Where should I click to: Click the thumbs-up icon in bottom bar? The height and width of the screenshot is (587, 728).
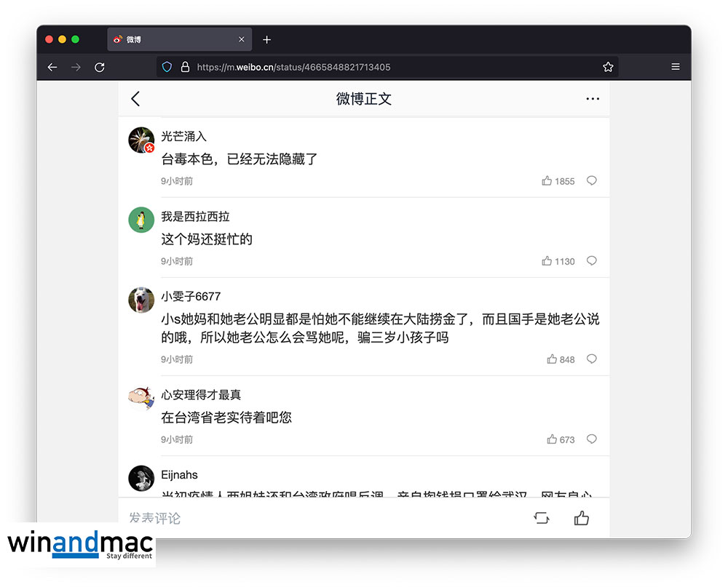[x=581, y=518]
